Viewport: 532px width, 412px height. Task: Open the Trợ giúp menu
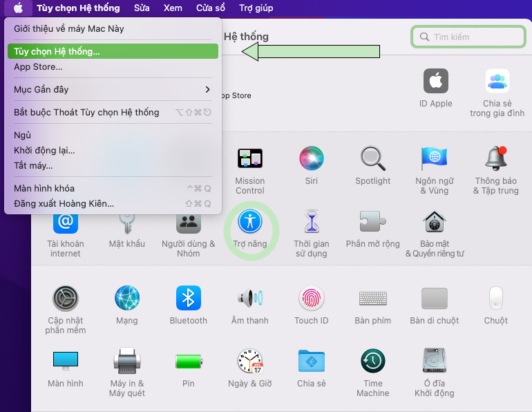[x=256, y=8]
